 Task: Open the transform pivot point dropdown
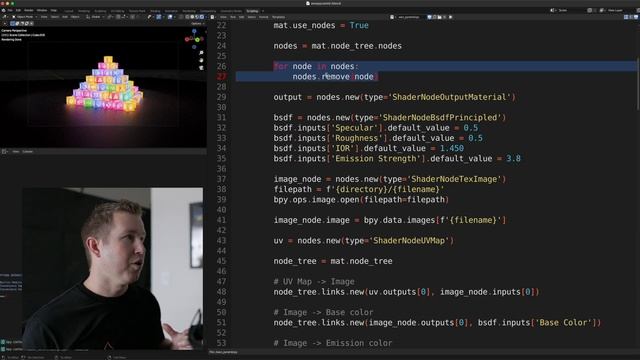pos(110,17)
